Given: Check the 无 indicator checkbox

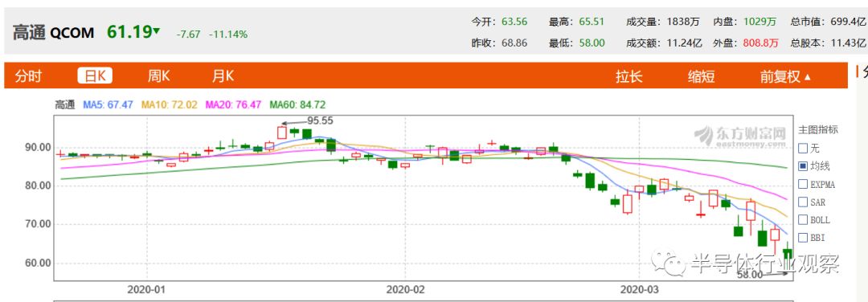Looking at the screenshot, I should [x=803, y=149].
